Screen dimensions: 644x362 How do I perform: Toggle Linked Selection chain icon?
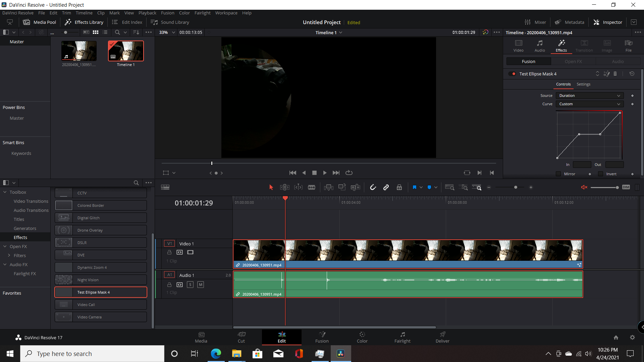[386, 187]
